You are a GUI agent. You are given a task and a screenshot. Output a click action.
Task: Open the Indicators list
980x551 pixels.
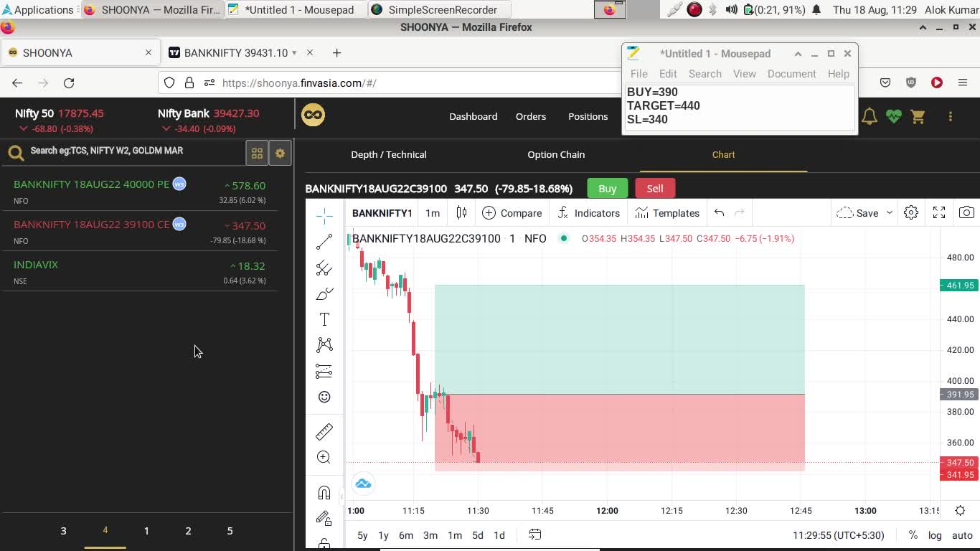coord(589,213)
